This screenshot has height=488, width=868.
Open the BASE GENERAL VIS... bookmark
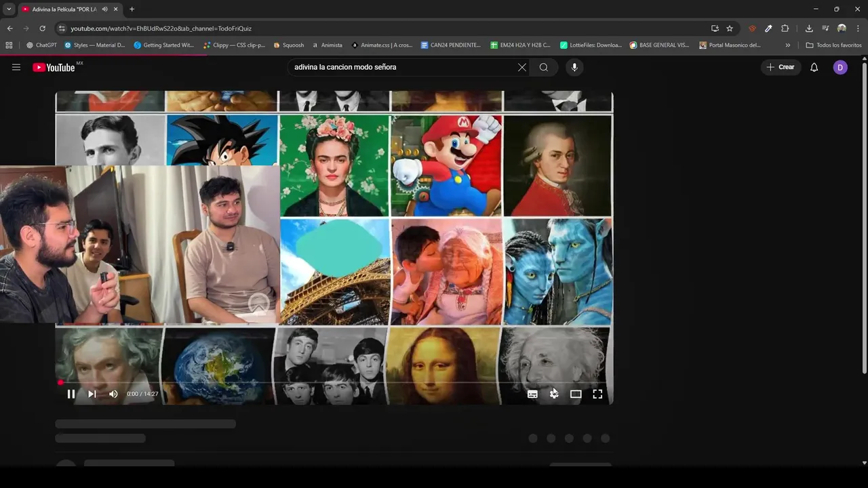click(659, 45)
